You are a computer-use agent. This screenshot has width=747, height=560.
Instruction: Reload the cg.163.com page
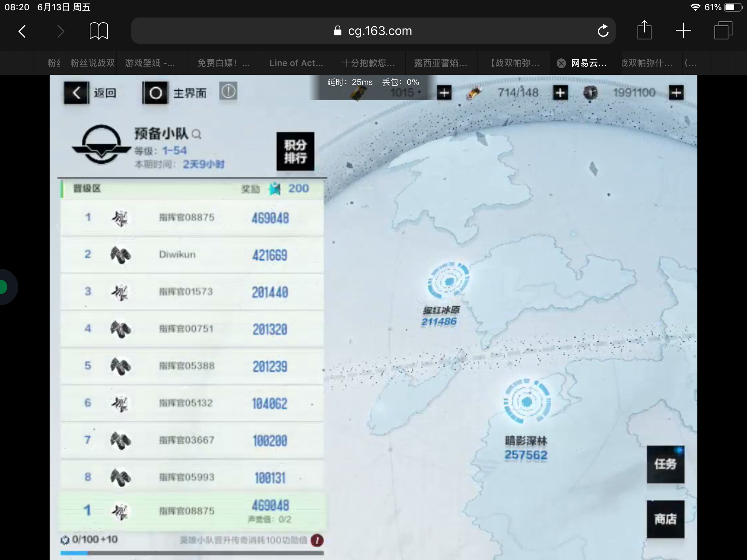tap(603, 31)
